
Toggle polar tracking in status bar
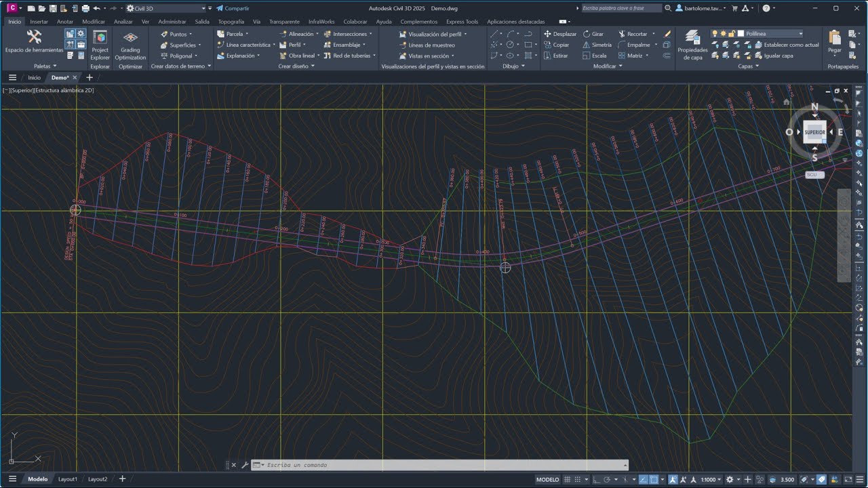[x=608, y=479]
